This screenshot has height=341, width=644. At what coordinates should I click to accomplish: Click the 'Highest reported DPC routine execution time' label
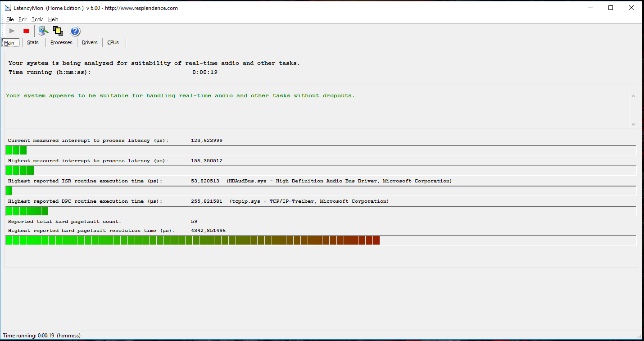pos(85,201)
